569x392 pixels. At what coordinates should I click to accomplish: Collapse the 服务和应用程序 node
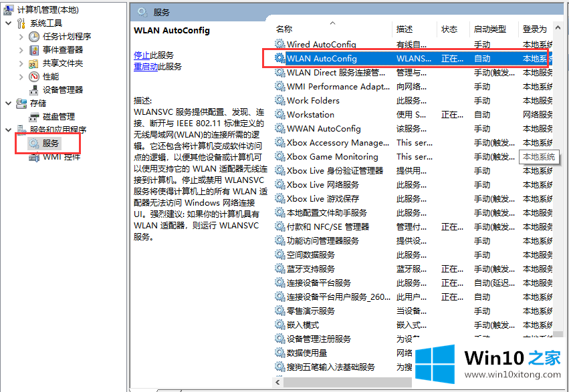coord(9,130)
